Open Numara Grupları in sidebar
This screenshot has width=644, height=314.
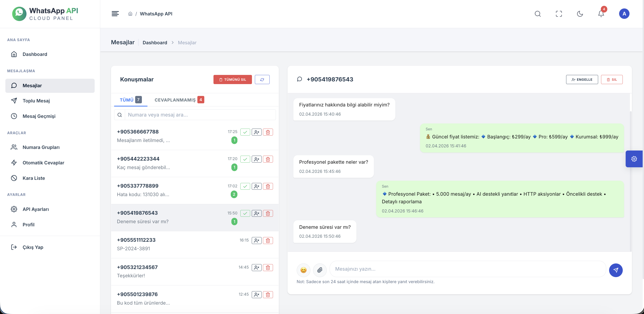click(50, 147)
